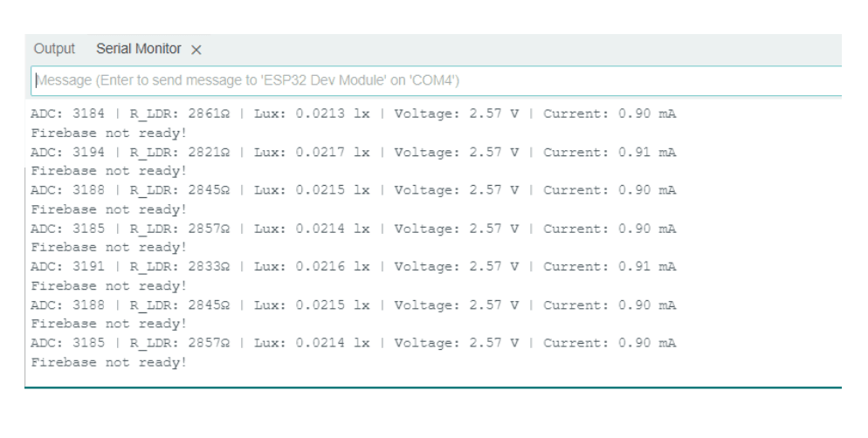Click the message input field for COM4

click(437, 80)
